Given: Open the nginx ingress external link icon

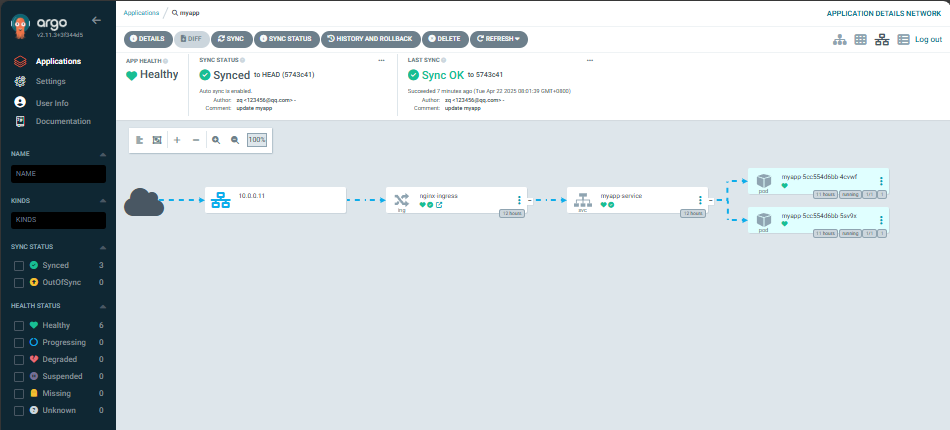Looking at the screenshot, I should point(439,205).
